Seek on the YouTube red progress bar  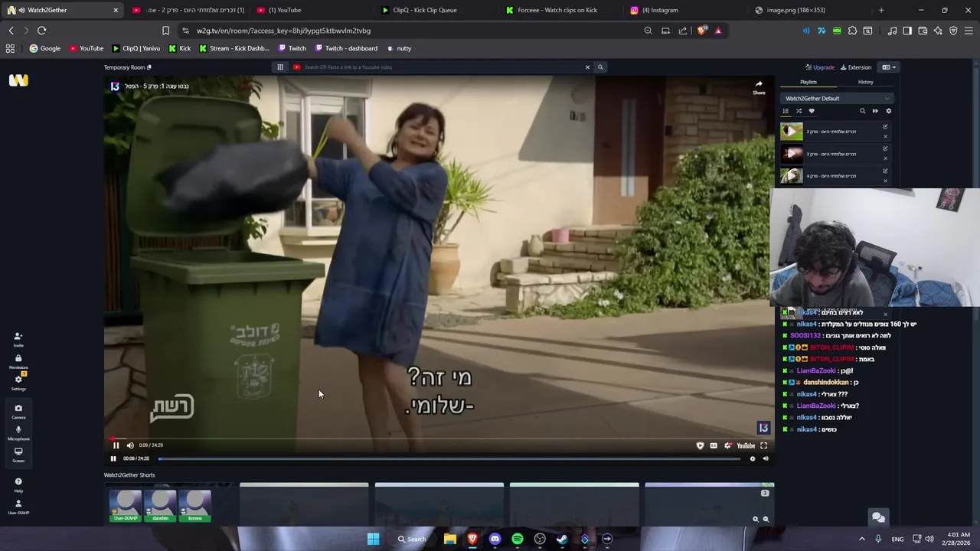(439, 439)
